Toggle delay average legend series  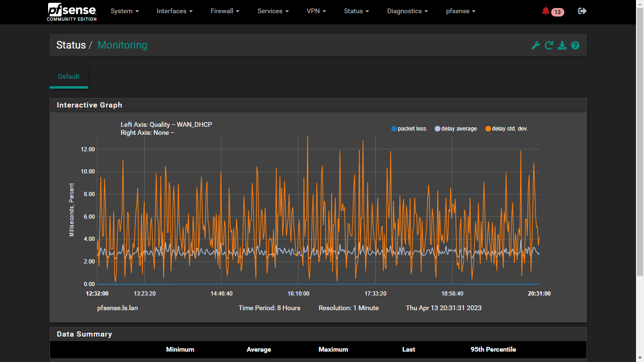click(x=456, y=129)
